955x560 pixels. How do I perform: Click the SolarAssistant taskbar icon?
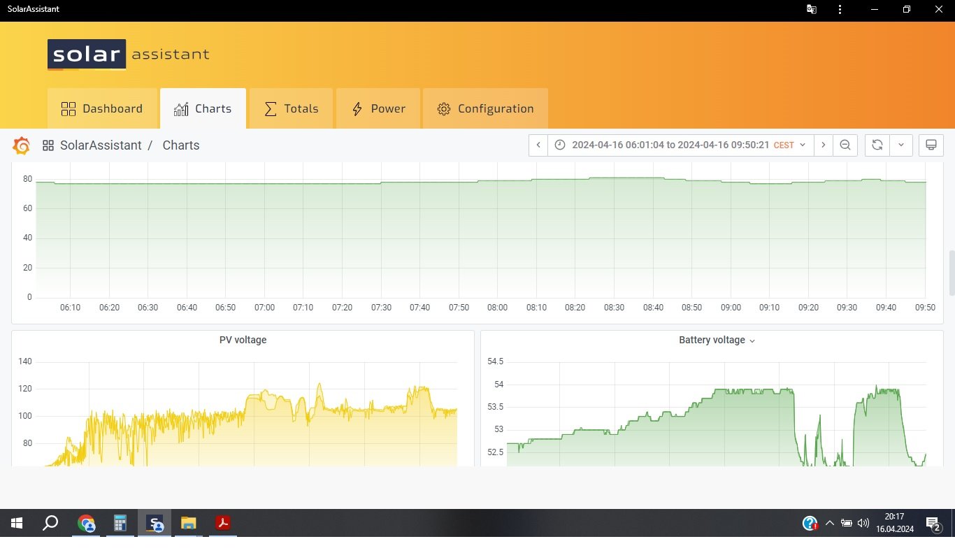pos(155,523)
